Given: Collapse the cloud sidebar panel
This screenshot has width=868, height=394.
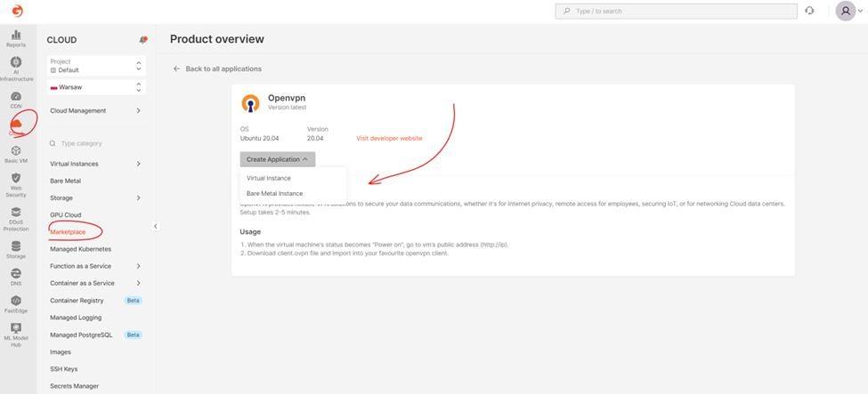Looking at the screenshot, I should pyautogui.click(x=155, y=226).
